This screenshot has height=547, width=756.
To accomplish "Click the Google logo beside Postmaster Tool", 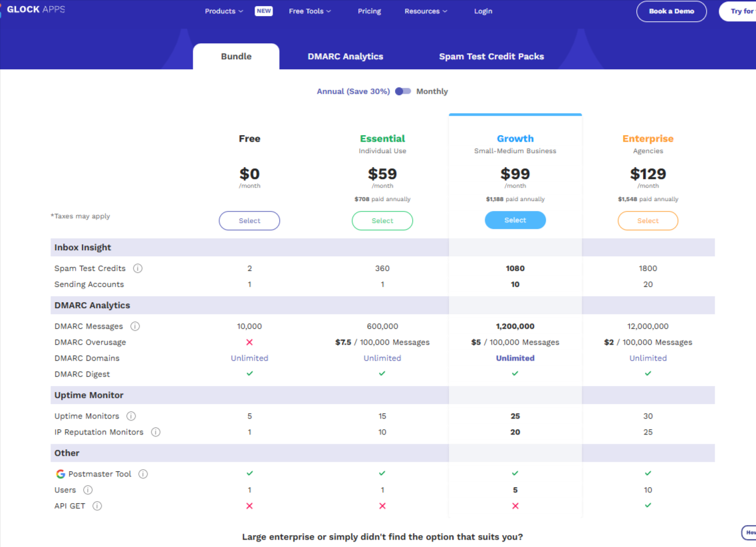I will click(61, 474).
